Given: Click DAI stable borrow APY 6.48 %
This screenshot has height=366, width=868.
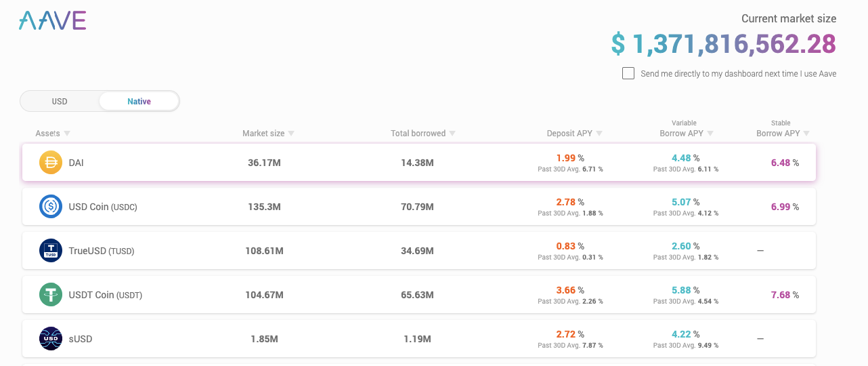Looking at the screenshot, I should click(785, 163).
